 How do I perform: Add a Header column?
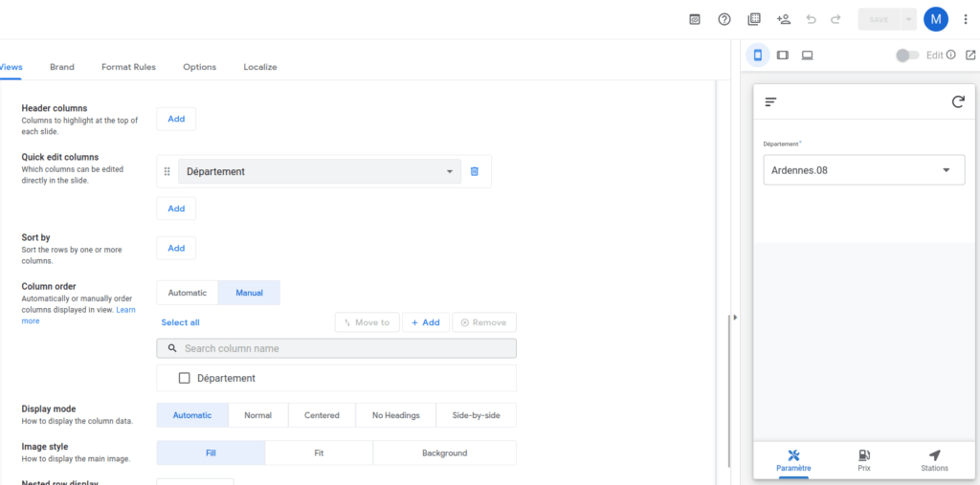(x=176, y=119)
